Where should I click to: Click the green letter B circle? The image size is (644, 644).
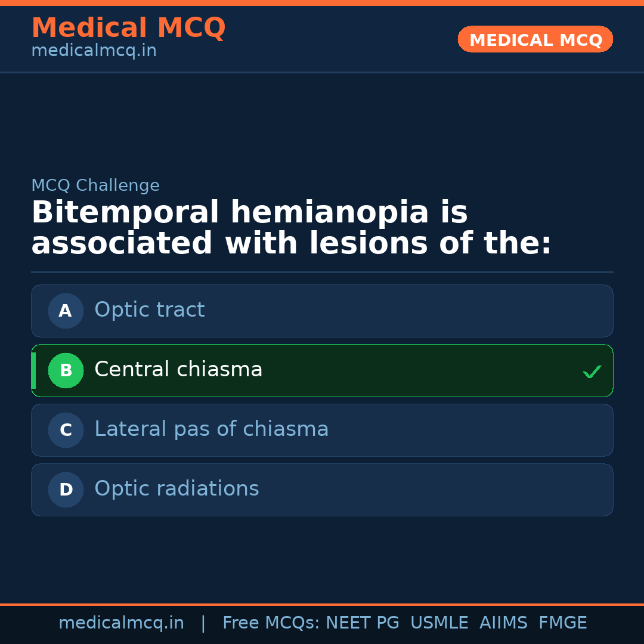66,370
